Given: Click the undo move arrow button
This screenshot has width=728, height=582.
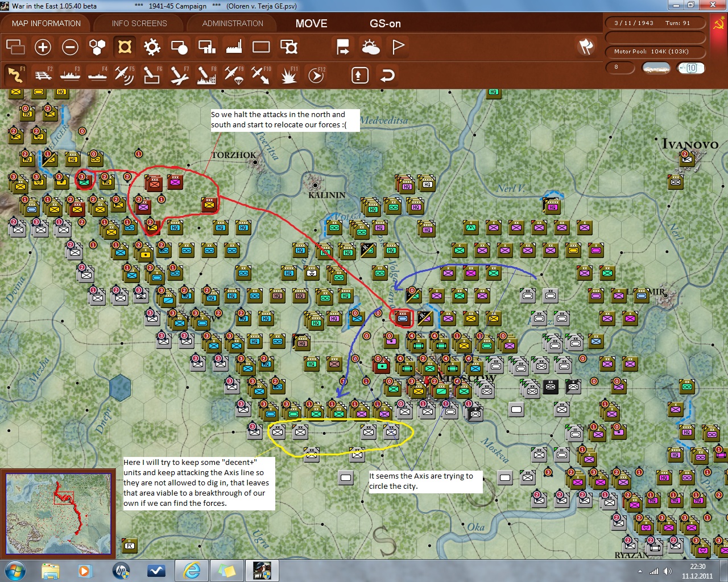Looking at the screenshot, I should coord(387,75).
